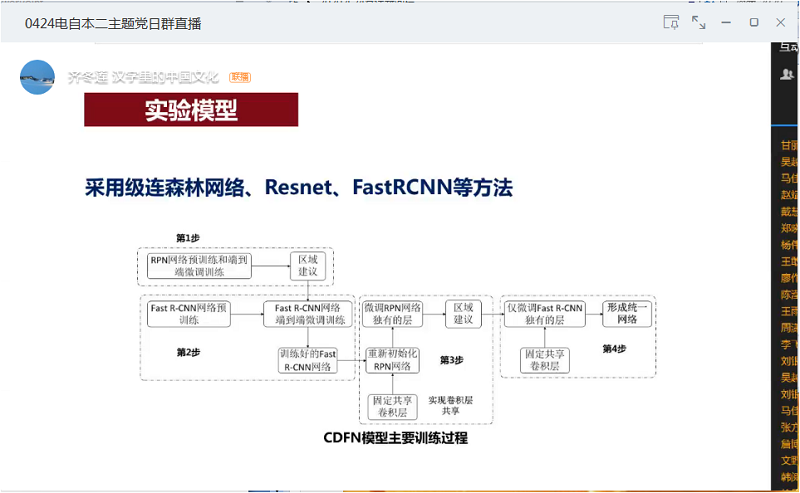Click the red 实验模型 slide heading
The height and width of the screenshot is (493, 800).
tap(191, 110)
